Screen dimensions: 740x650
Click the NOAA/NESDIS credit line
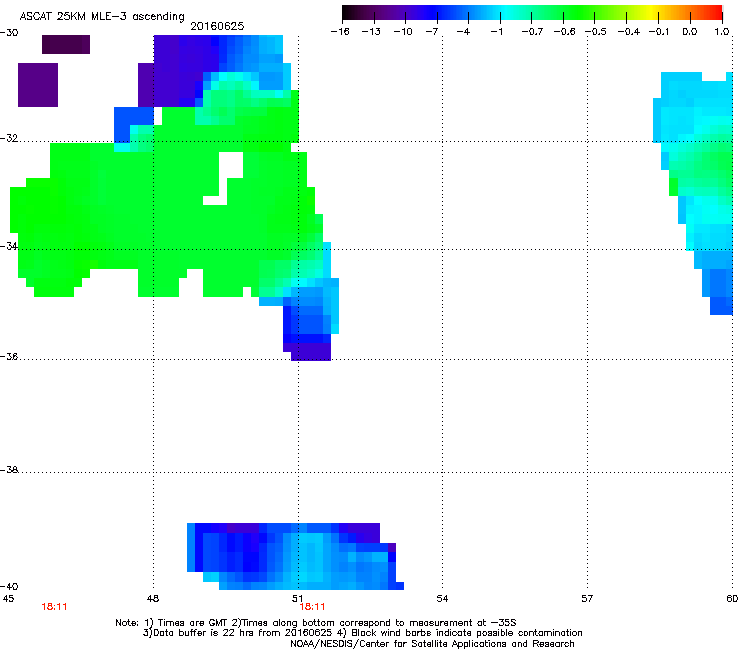(432, 644)
